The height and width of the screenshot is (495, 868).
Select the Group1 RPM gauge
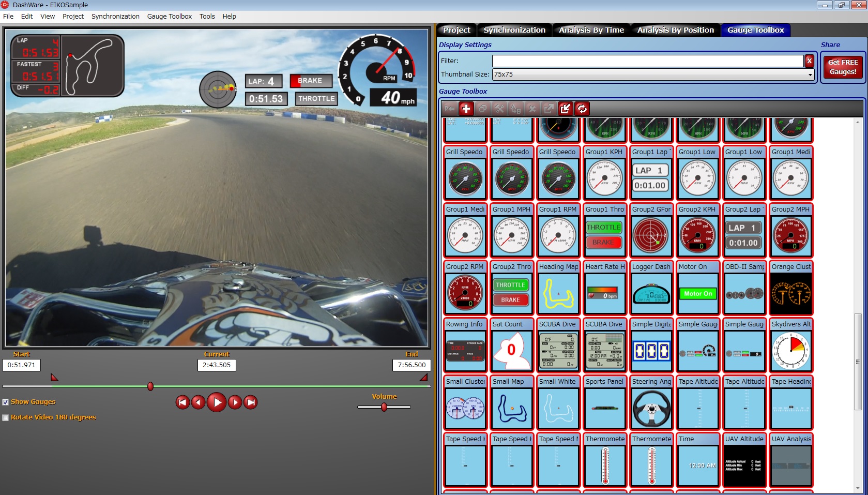tap(558, 230)
